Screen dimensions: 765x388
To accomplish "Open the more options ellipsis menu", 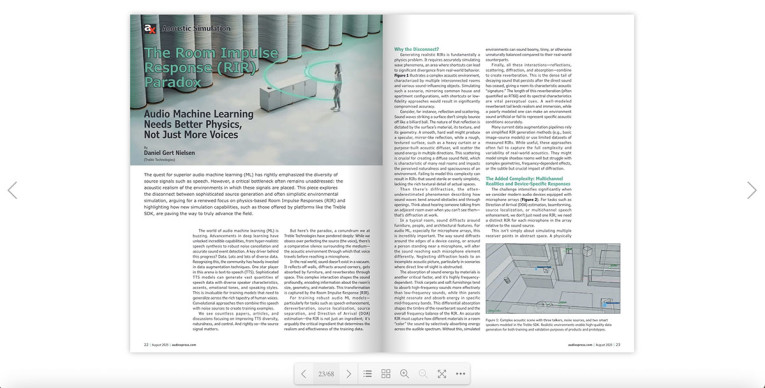I will click(x=461, y=374).
